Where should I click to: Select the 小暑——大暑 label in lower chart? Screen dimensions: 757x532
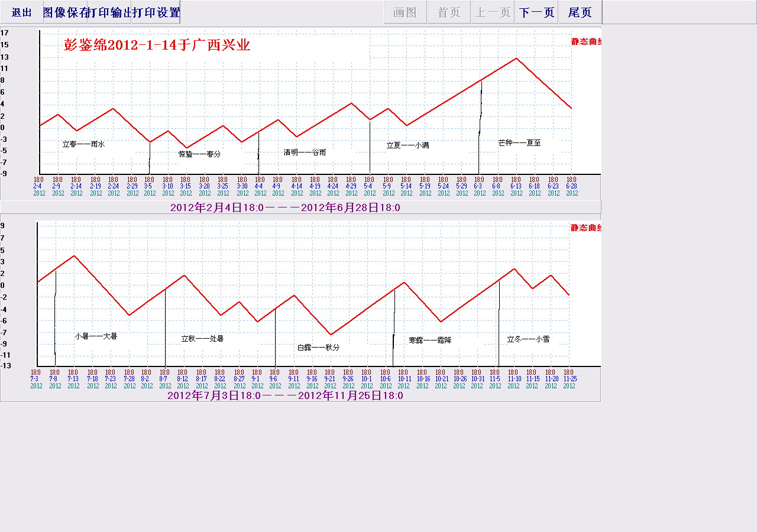96,336
